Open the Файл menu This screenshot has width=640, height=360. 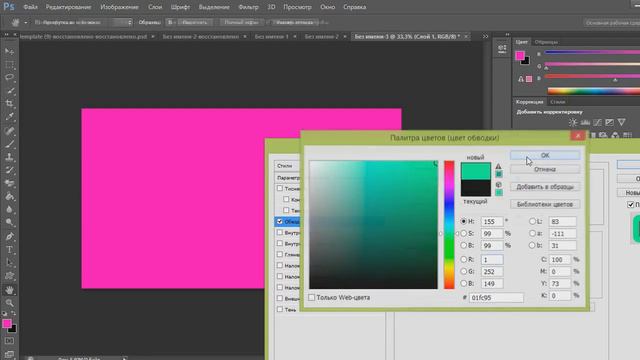click(30, 7)
